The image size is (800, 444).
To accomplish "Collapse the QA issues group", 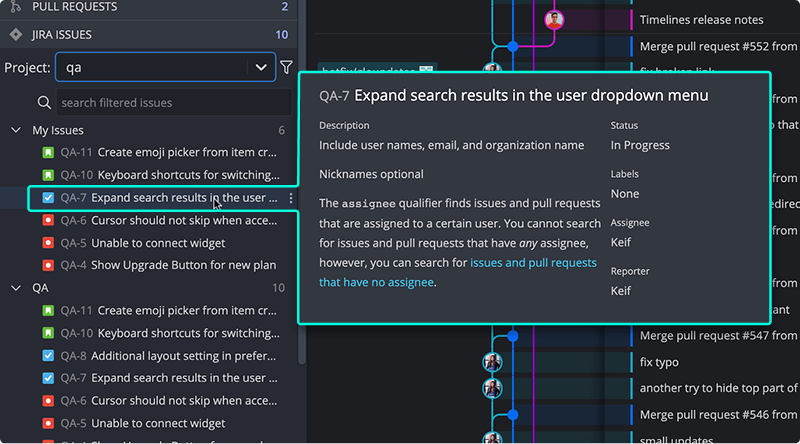I will (16, 288).
